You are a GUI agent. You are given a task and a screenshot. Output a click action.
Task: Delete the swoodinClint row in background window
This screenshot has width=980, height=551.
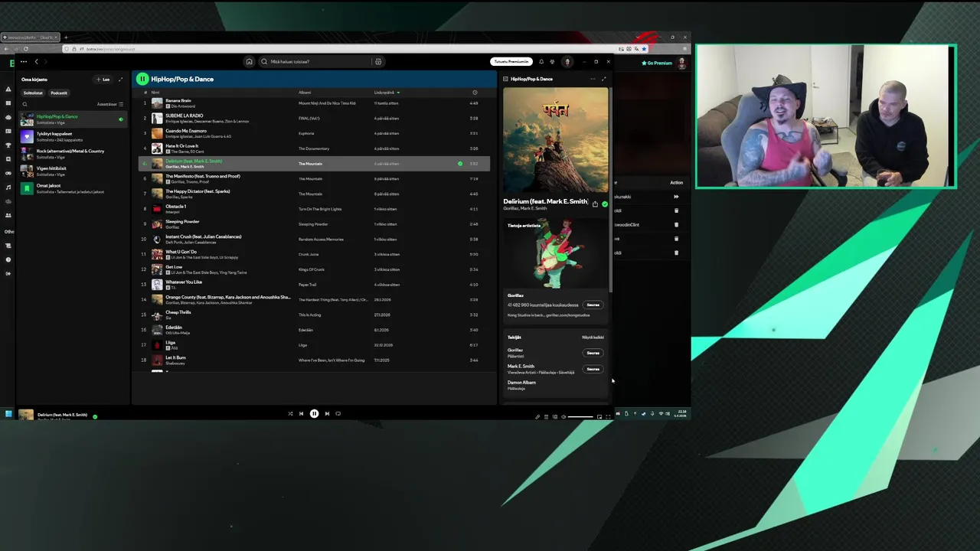coord(676,225)
